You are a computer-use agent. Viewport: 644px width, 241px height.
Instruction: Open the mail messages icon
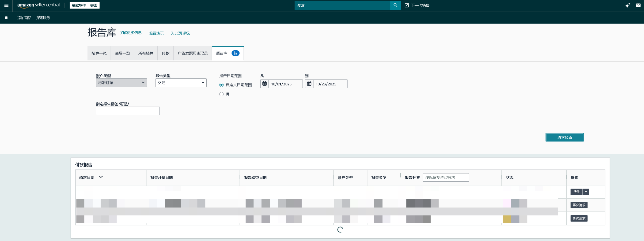pyautogui.click(x=638, y=5)
